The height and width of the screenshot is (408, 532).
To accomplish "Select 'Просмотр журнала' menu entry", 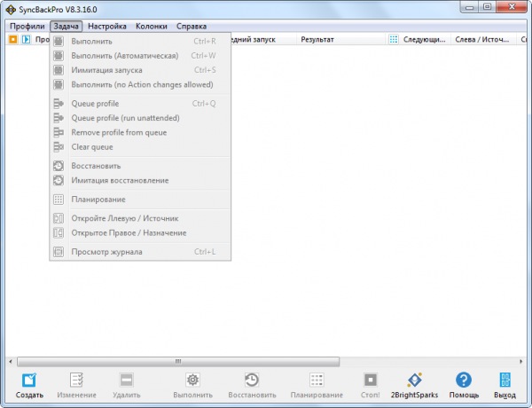I will click(106, 252).
